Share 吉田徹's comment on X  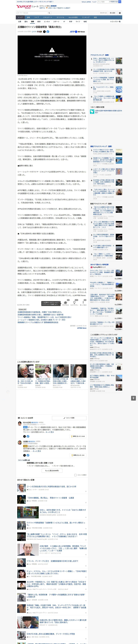25,455
